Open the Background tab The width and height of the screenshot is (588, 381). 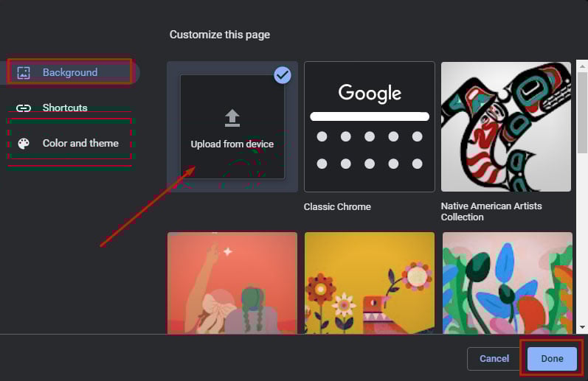[70, 72]
